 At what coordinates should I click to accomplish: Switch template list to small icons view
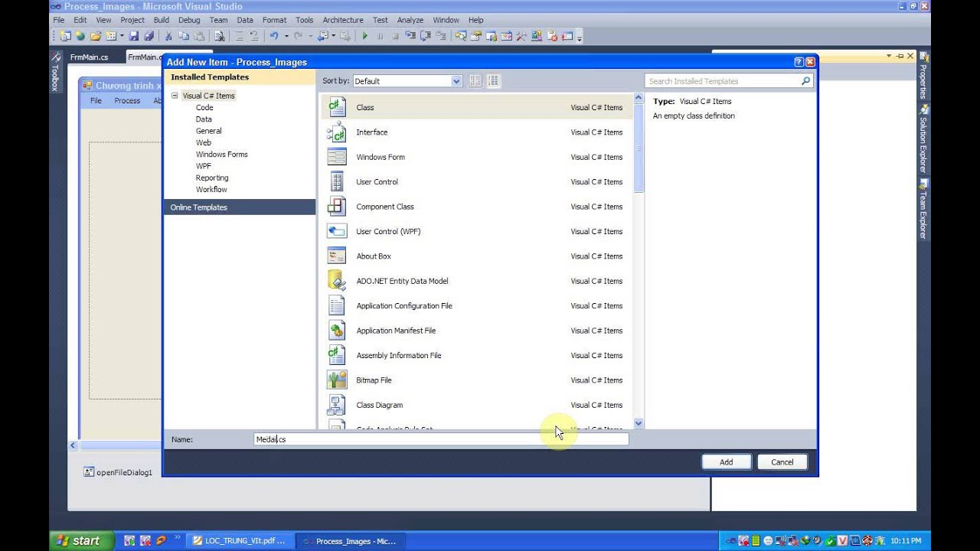[x=475, y=81]
